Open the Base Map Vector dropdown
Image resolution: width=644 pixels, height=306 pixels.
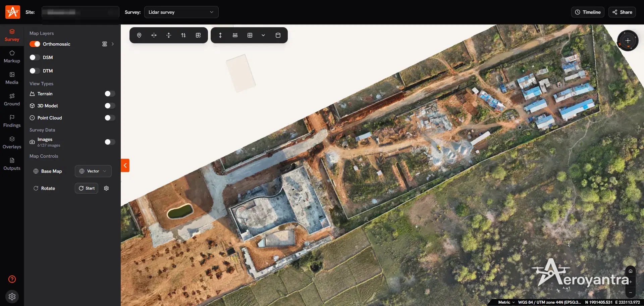(93, 171)
